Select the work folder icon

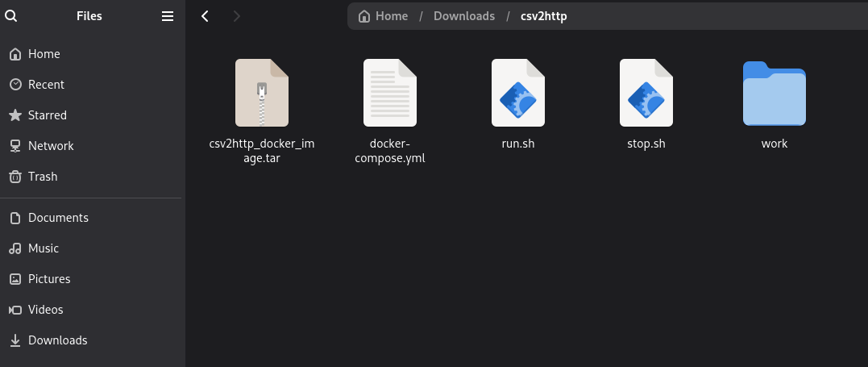tap(775, 93)
